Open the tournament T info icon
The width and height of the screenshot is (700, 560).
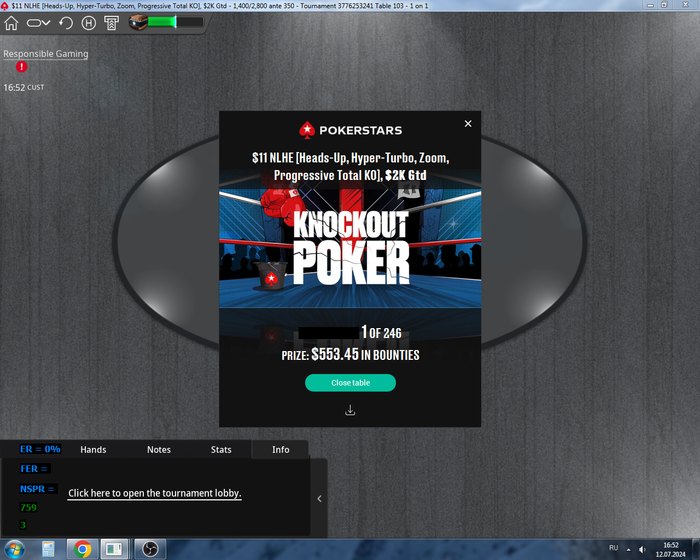pyautogui.click(x=111, y=23)
